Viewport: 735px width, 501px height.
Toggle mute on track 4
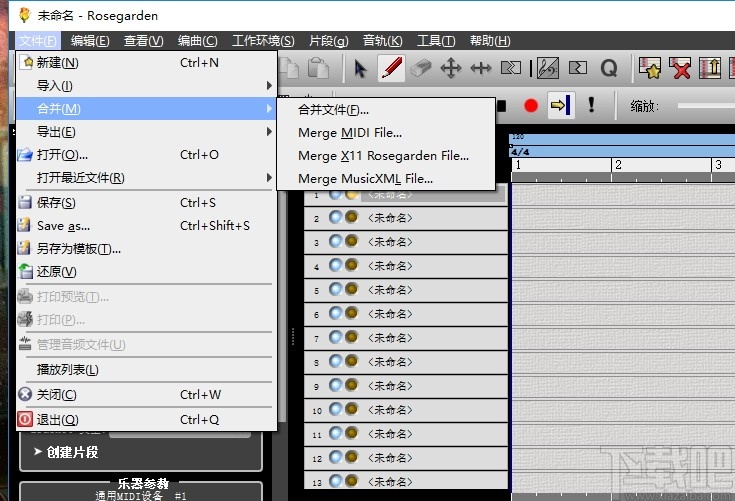pos(335,265)
